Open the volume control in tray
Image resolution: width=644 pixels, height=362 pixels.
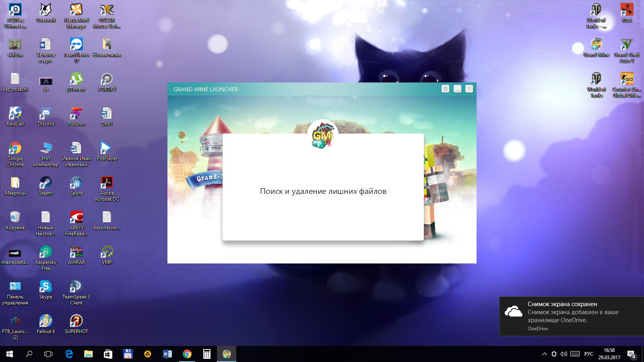pos(563,354)
